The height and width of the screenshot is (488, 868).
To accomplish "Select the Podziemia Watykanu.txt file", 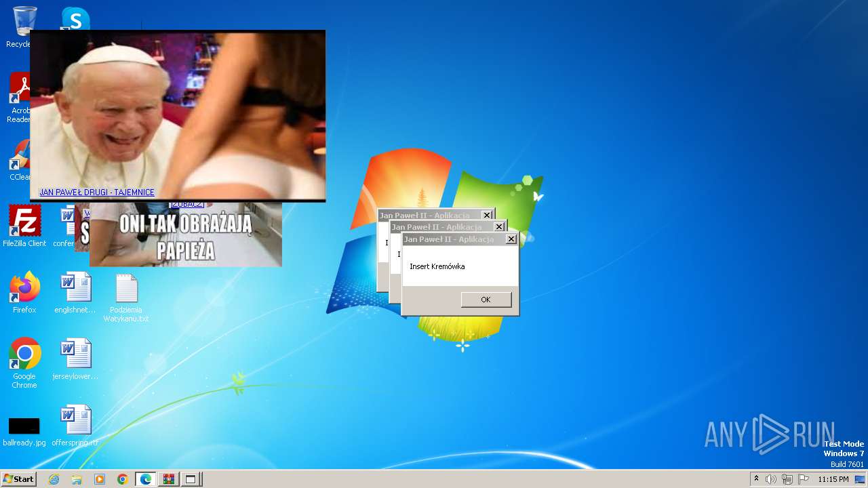I will click(x=126, y=298).
